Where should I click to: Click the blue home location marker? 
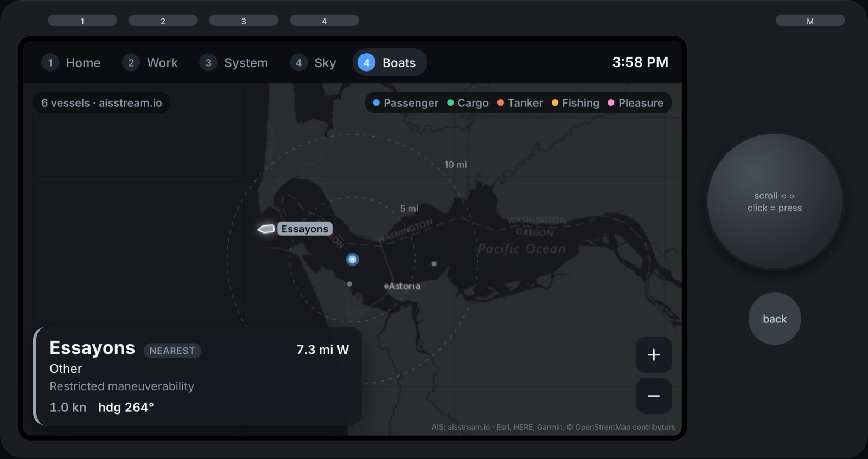pos(353,260)
